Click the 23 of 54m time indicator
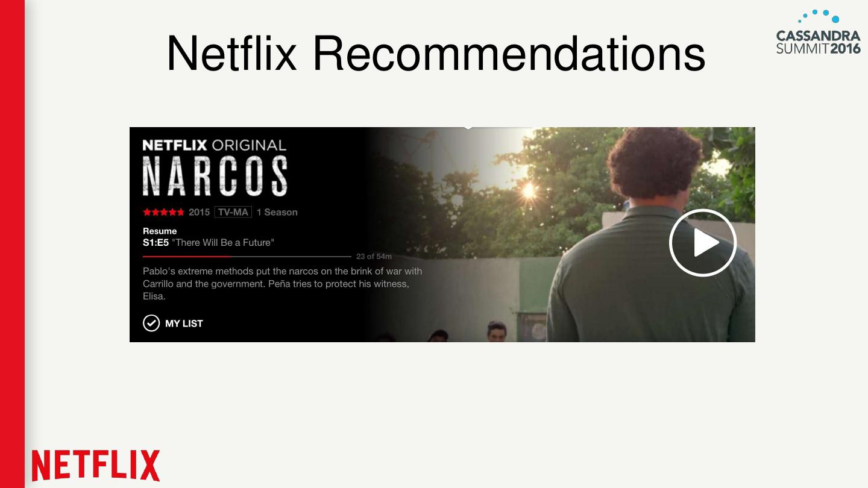The height and width of the screenshot is (488, 868). 374,257
